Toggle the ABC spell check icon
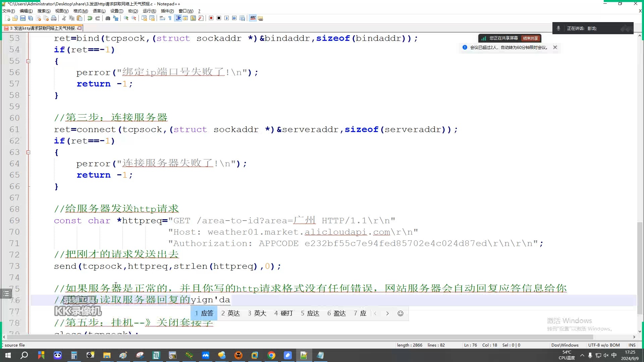 pos(253,18)
